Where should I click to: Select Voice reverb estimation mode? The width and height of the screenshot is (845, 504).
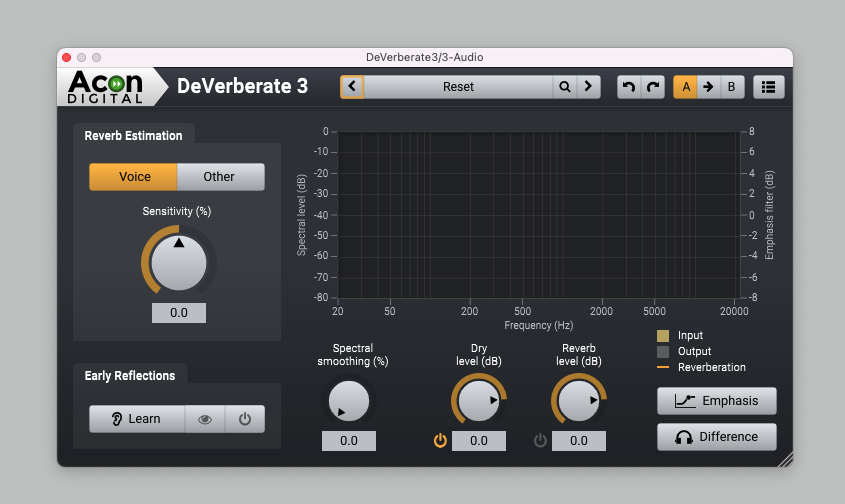click(134, 177)
